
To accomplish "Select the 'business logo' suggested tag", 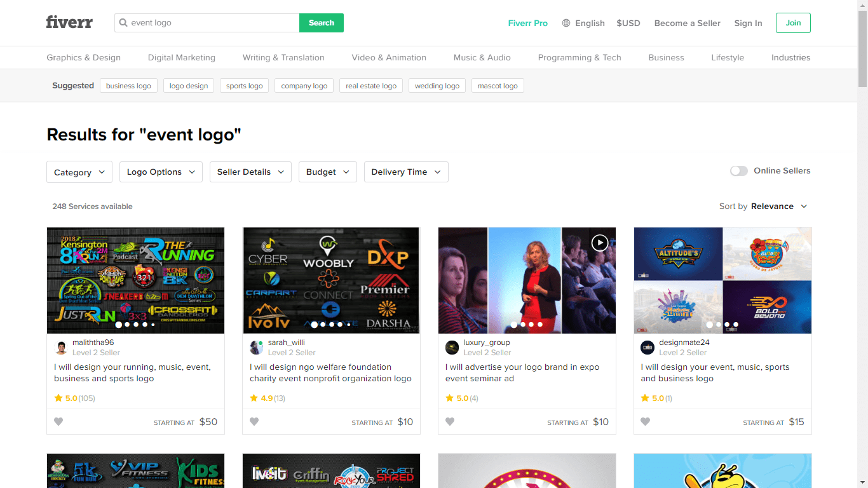I will tap(128, 86).
